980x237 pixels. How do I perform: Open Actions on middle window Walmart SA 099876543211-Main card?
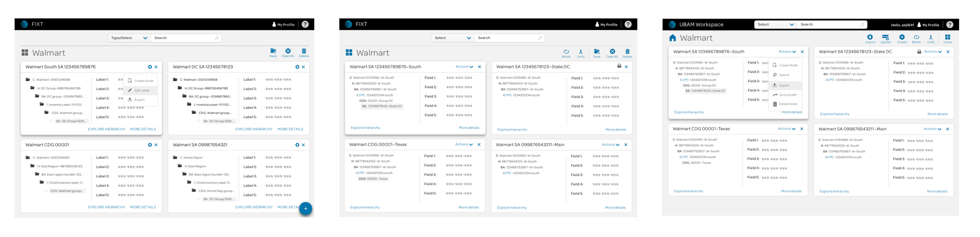(611, 145)
